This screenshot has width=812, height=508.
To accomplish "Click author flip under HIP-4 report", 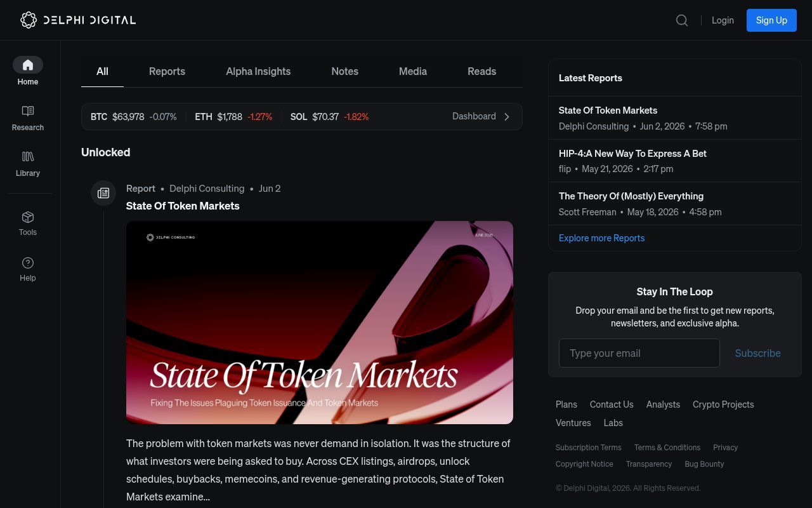I will [565, 169].
